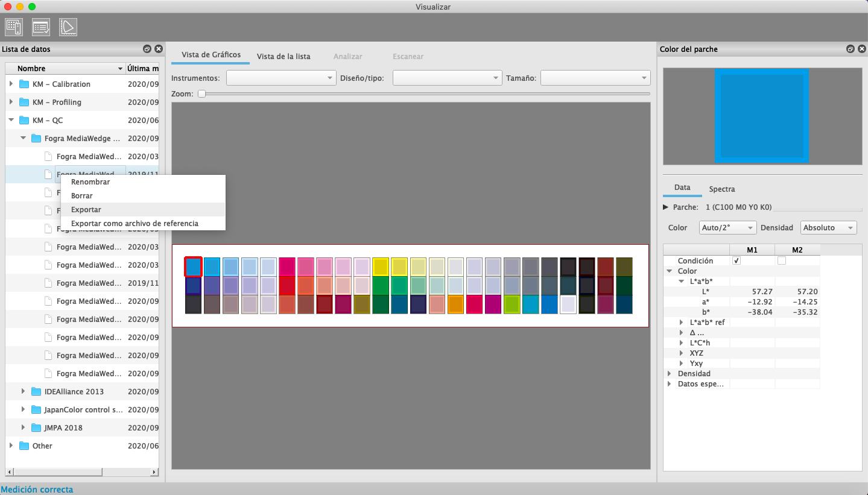Select the lime green patch in the bottom row
Screen dimensions: 868x495
512,304
